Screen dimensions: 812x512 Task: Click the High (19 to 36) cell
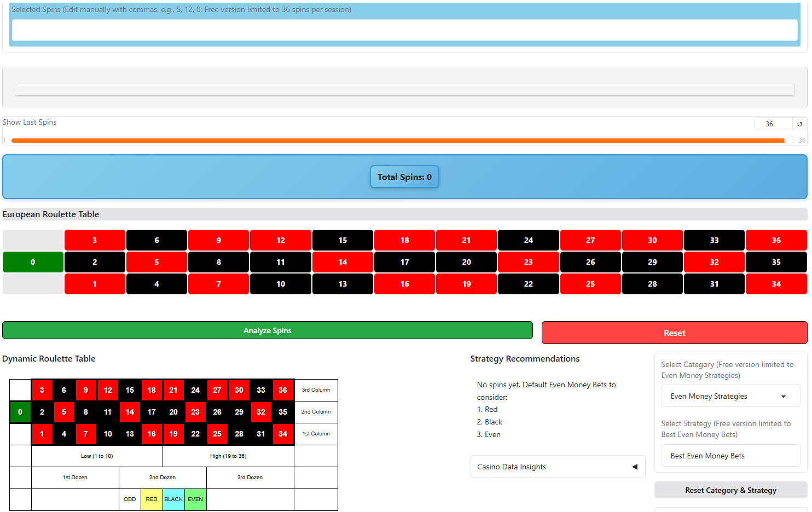(228, 456)
